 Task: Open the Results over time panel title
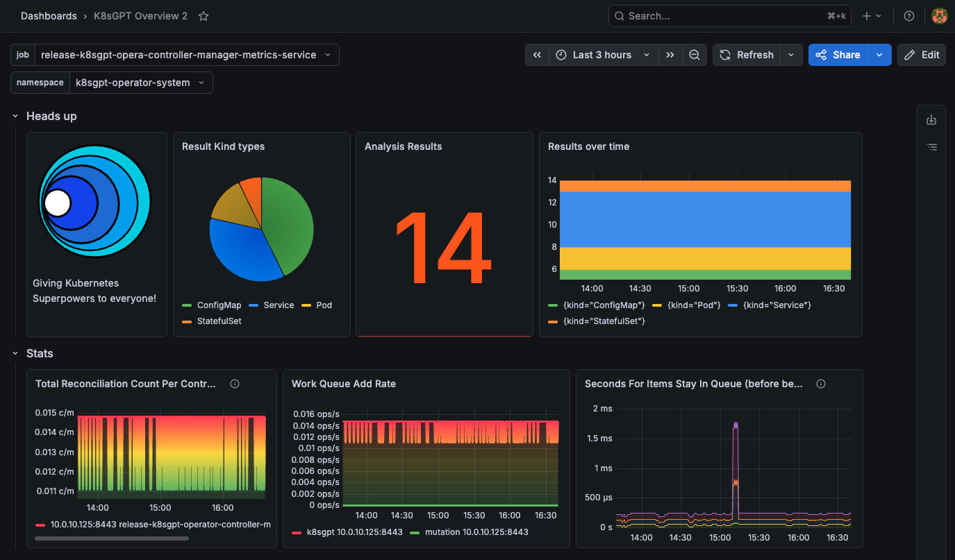tap(589, 146)
